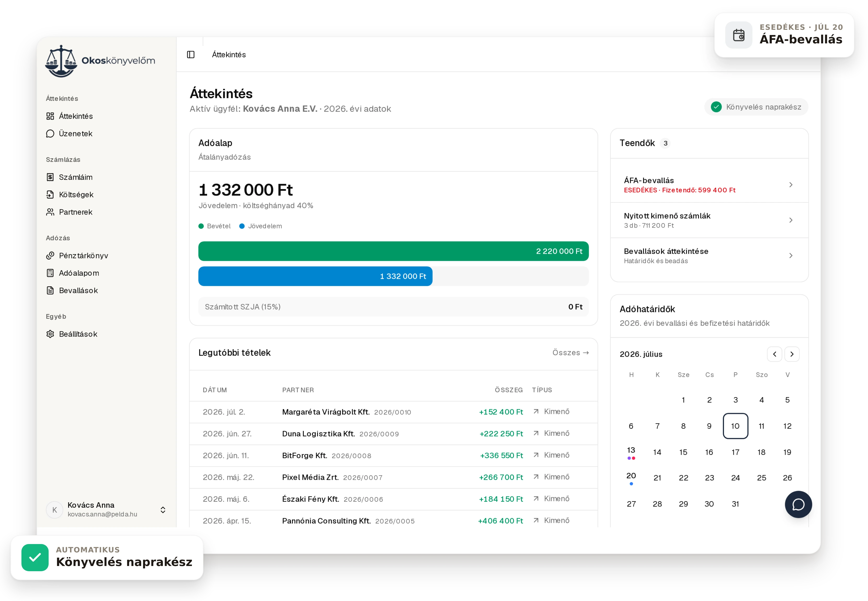Screen dimensions: 868x601
Task: Open Északi Fény Kft. row
Action: pyautogui.click(x=393, y=499)
